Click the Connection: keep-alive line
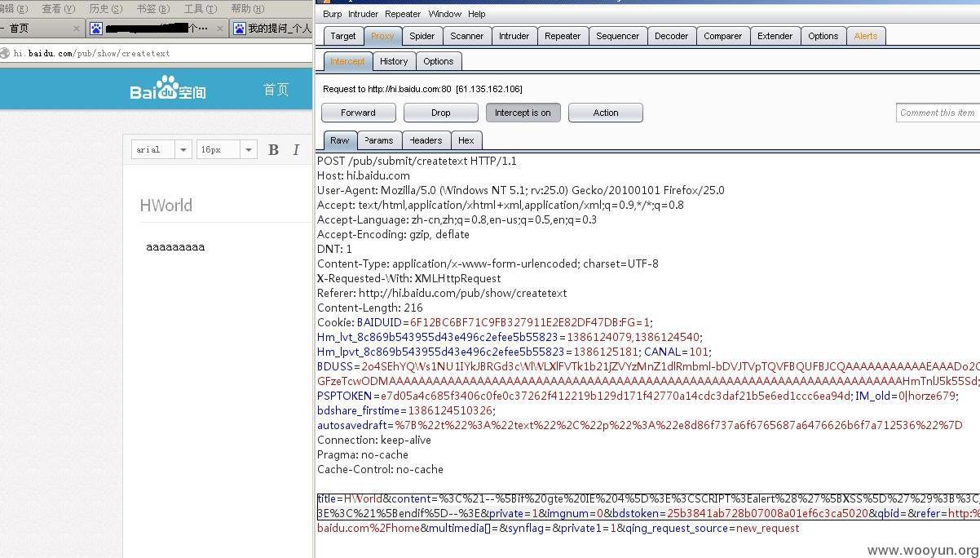 coord(374,440)
